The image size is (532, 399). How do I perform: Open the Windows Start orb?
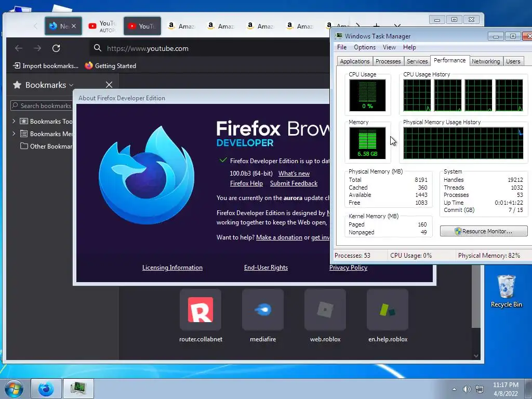14,389
